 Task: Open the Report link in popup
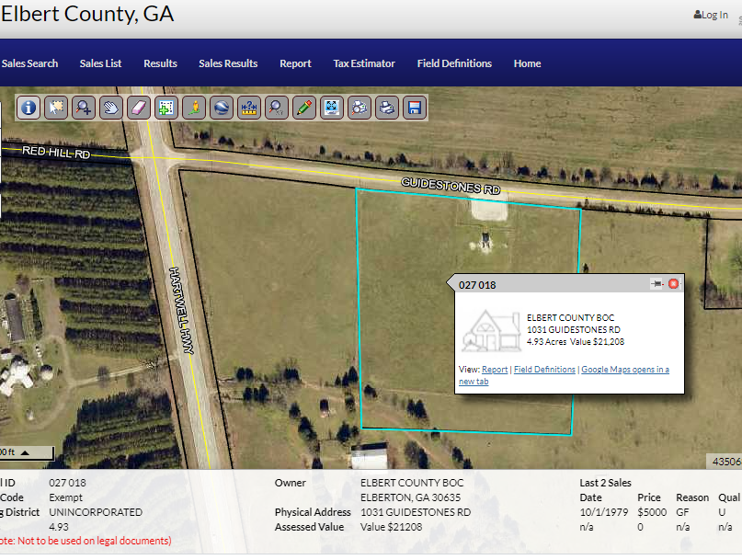tap(495, 370)
